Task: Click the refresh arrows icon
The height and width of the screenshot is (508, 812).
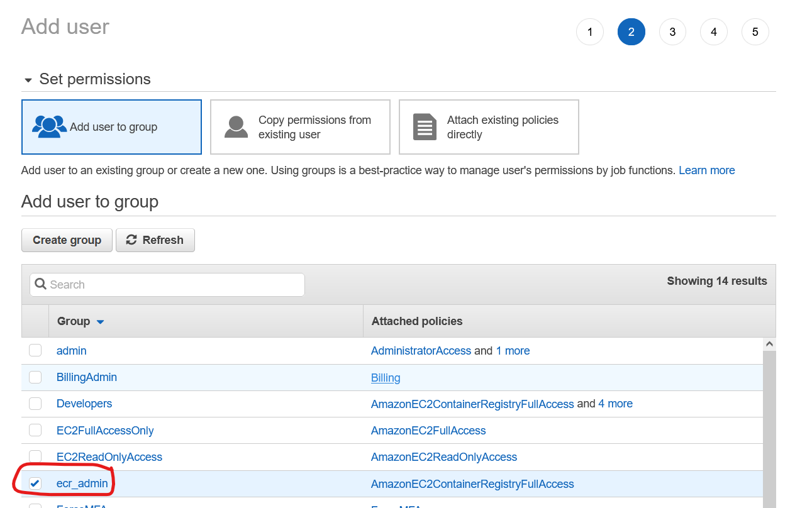Action: click(131, 240)
